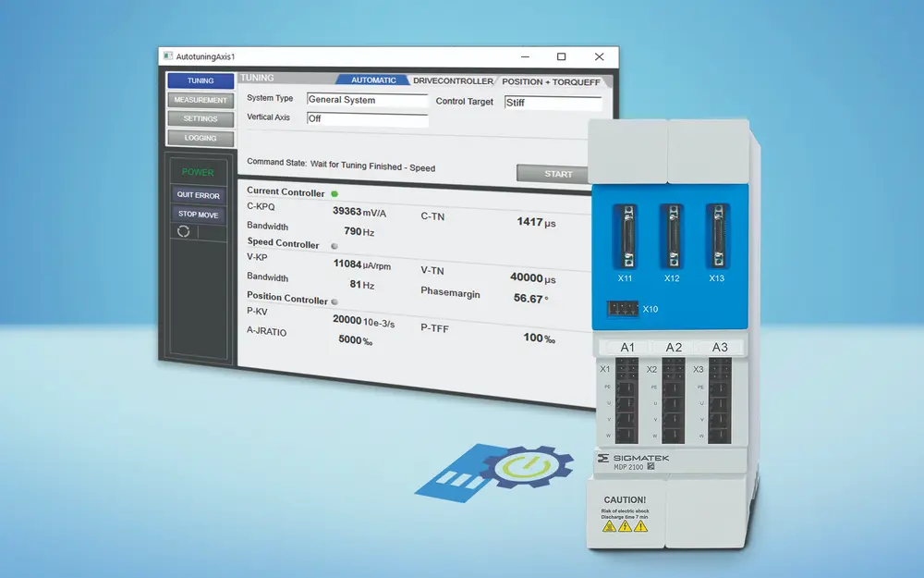
Task: Open the Vertical Axis dropdown set to Off
Action: [x=367, y=119]
